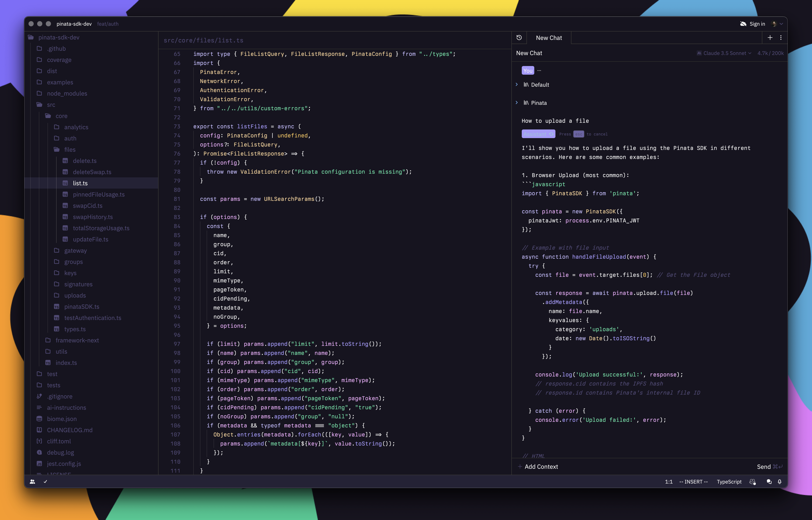812x520 pixels.
Task: Click the You message role label
Action: [x=528, y=70]
